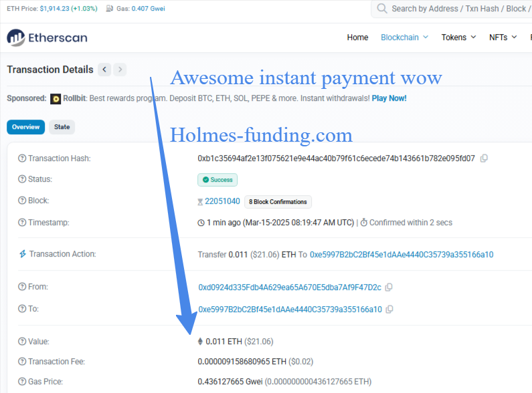Click the 0.436127665 Gwei gas price
This screenshot has width=532, height=393.
click(x=230, y=382)
